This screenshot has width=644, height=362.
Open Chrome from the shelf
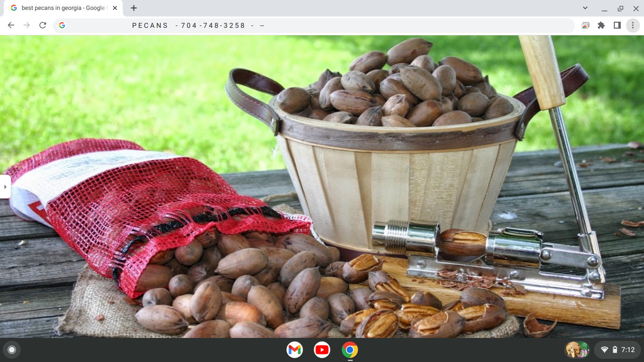click(x=349, y=350)
